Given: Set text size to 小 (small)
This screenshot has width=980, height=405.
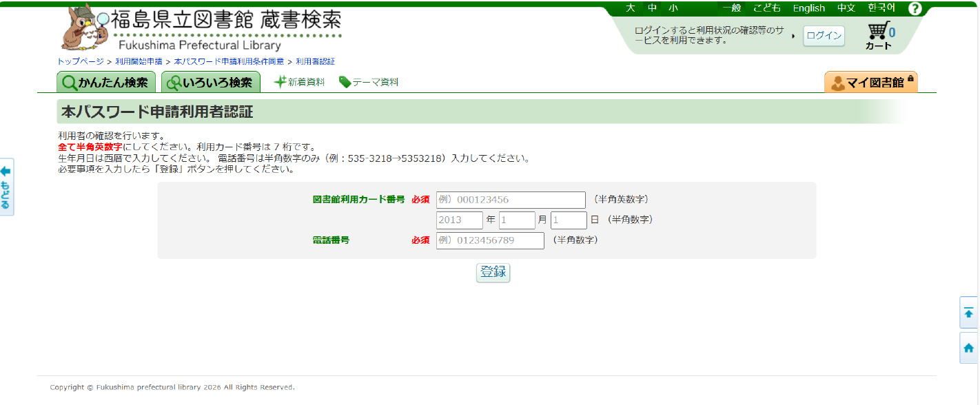Looking at the screenshot, I should pos(673,8).
